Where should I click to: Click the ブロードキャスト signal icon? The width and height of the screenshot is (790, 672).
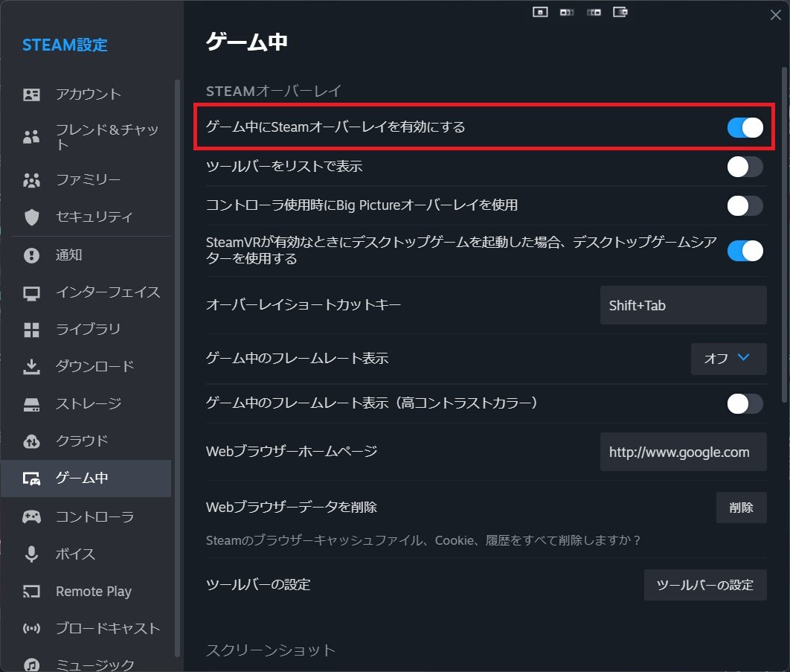point(31,629)
